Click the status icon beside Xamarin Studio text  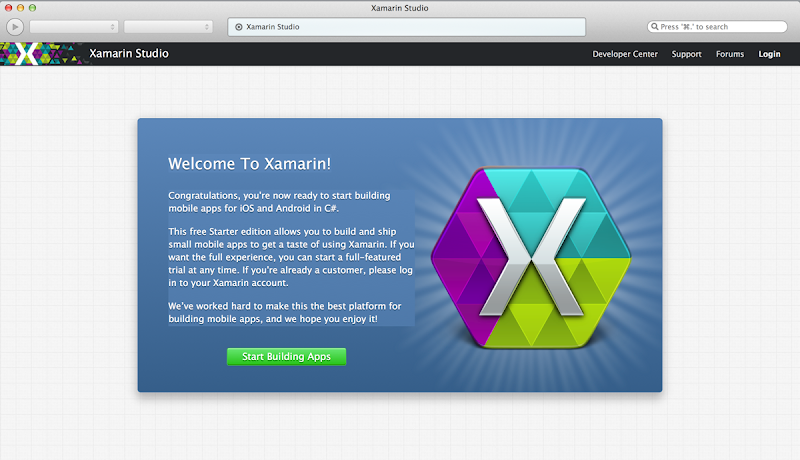tap(238, 27)
